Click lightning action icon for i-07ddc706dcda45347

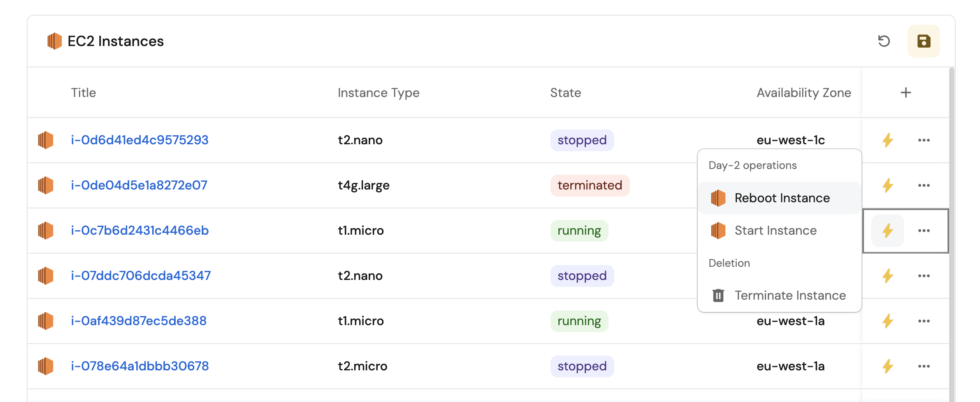[887, 276]
